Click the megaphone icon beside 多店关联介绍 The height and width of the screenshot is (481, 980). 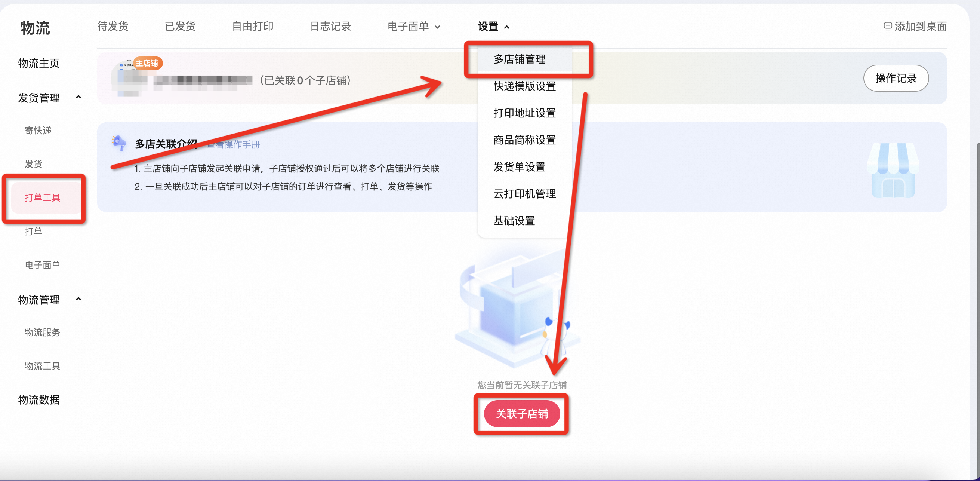click(119, 143)
